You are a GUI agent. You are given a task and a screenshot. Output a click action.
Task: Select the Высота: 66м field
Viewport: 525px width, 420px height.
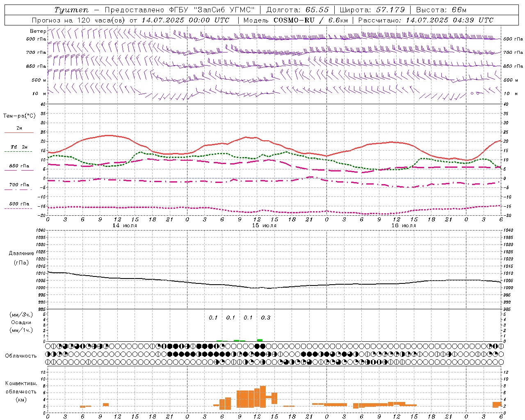pyautogui.click(x=441, y=10)
